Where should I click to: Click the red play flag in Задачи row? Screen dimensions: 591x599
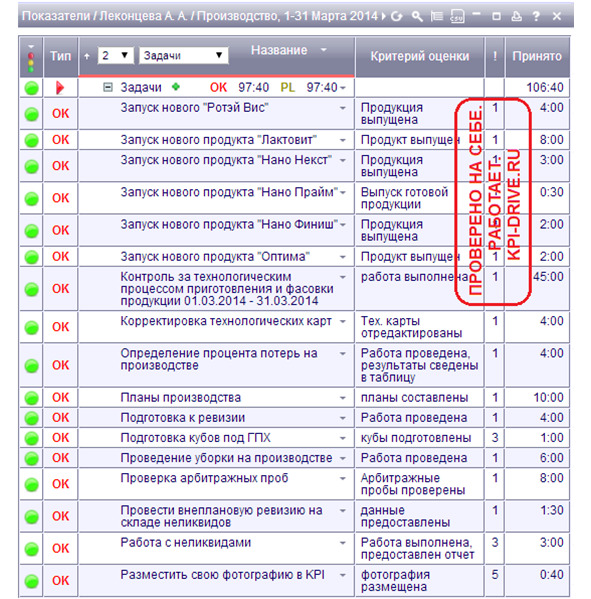60,88
